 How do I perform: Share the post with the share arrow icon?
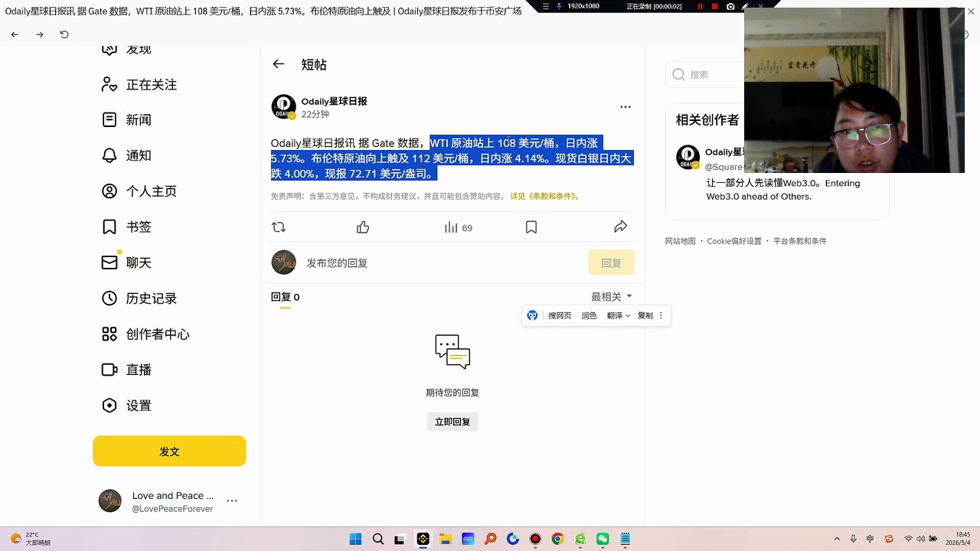coord(621,227)
